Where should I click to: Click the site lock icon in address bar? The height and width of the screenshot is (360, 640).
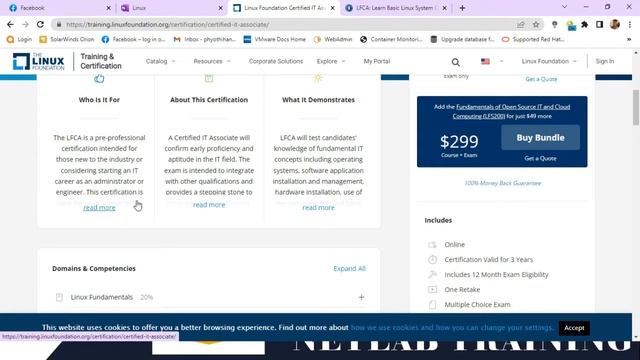(x=59, y=24)
